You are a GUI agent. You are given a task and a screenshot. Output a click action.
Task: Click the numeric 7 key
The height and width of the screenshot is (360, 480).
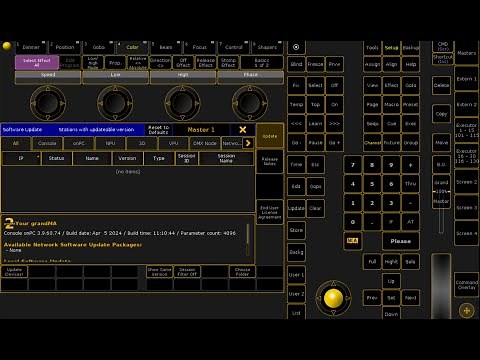[x=353, y=165]
